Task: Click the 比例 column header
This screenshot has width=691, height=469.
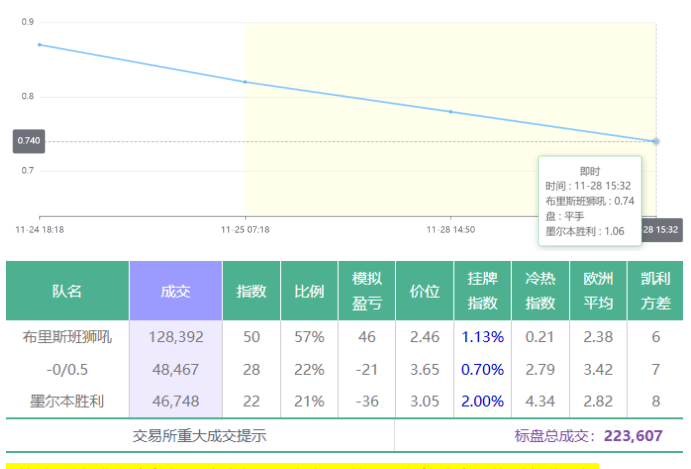Action: point(309,291)
